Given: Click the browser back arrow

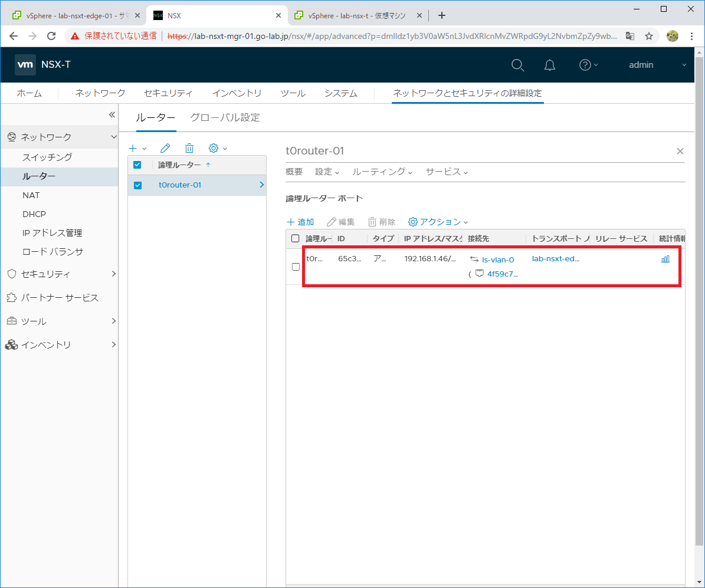Looking at the screenshot, I should point(14,36).
